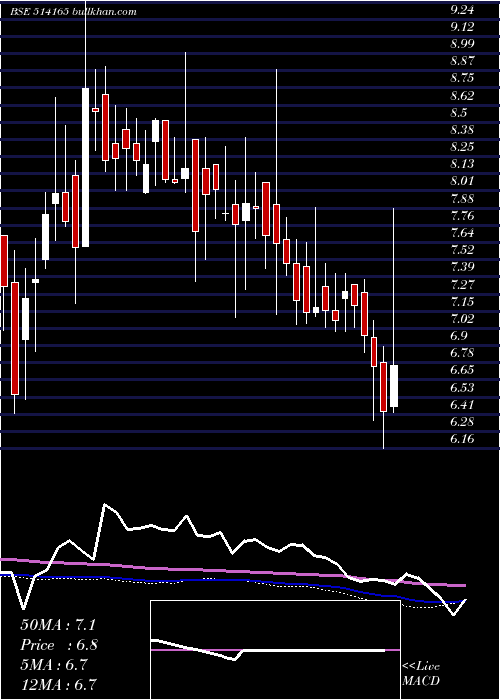
Task: Click the 50MA : 7.1 reading
Action: tap(58, 625)
